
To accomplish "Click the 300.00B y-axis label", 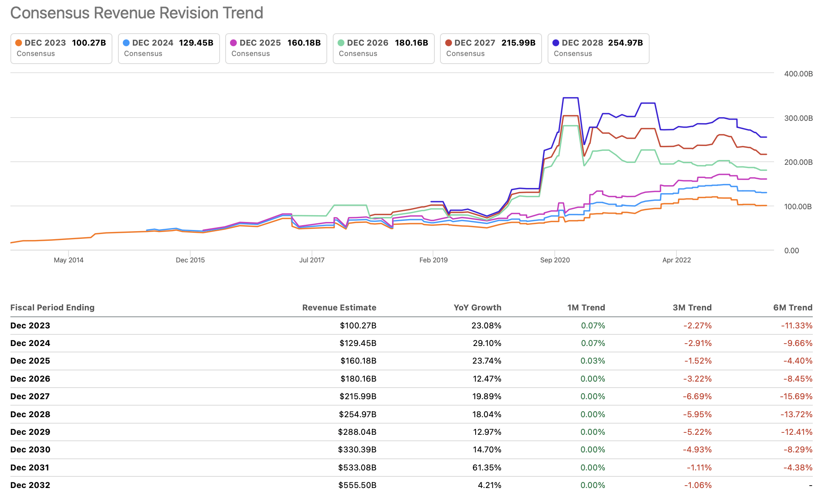I will [798, 118].
